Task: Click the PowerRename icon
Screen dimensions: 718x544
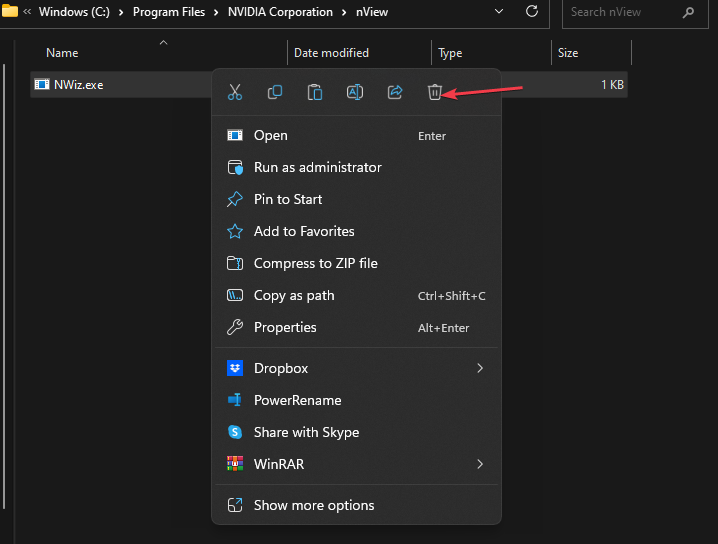Action: click(x=235, y=400)
